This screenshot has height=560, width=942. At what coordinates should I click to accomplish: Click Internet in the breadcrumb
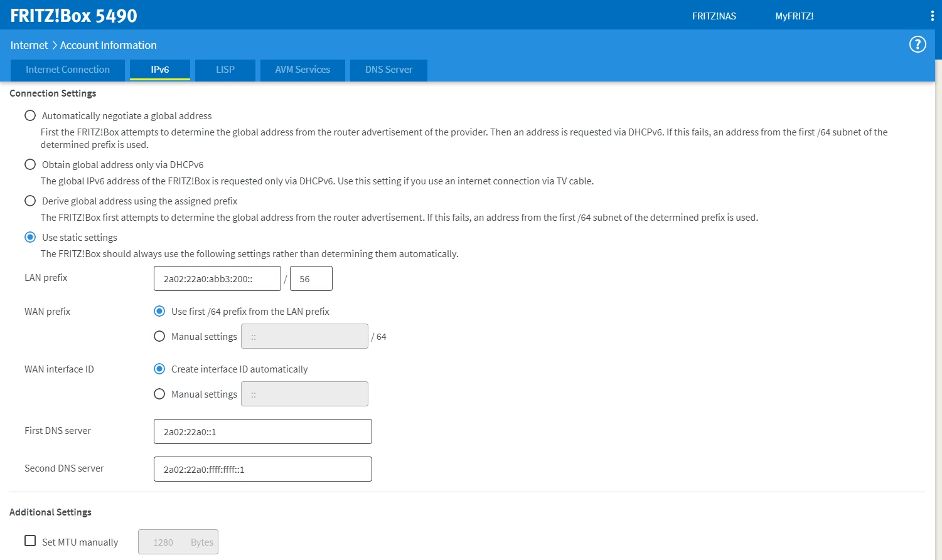[29, 45]
